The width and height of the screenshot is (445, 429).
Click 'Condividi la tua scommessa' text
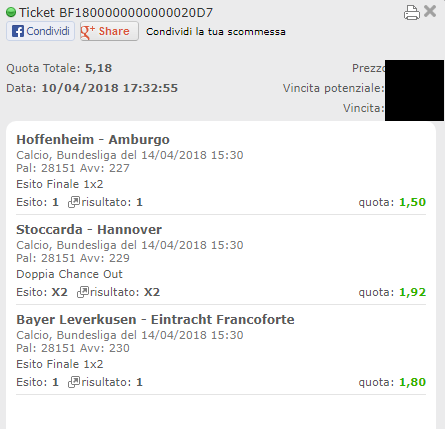[216, 32]
